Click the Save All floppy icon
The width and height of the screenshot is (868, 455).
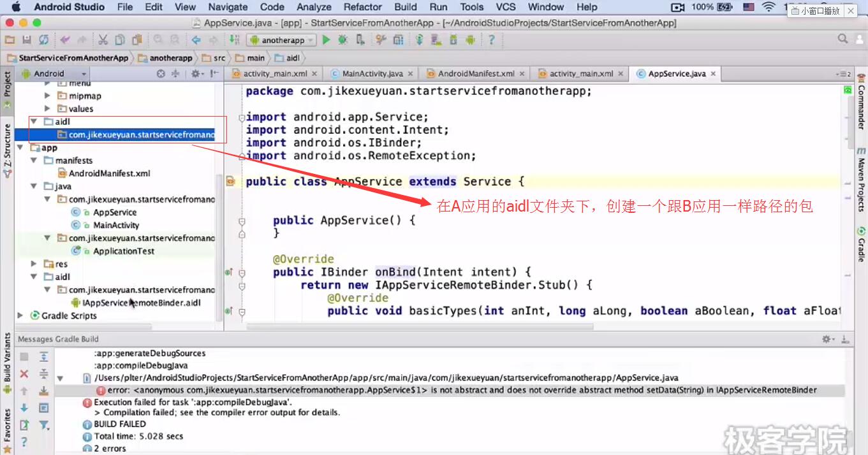pos(27,40)
